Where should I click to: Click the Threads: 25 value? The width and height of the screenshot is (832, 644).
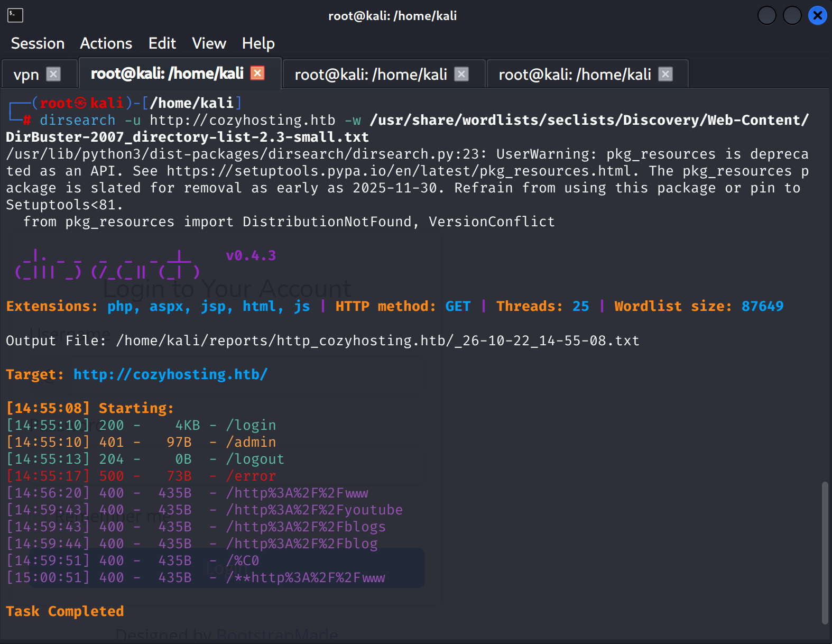coord(543,306)
